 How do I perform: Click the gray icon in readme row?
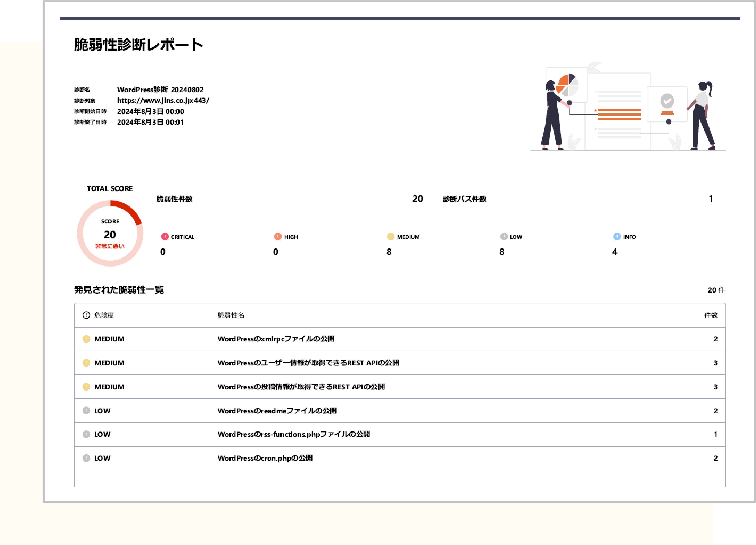pyautogui.click(x=86, y=410)
